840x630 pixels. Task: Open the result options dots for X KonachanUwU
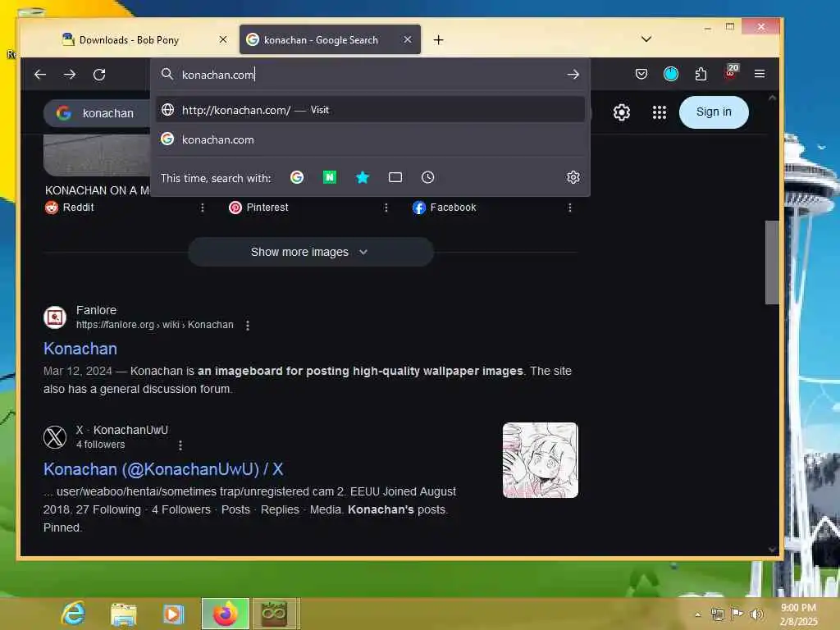click(x=180, y=445)
